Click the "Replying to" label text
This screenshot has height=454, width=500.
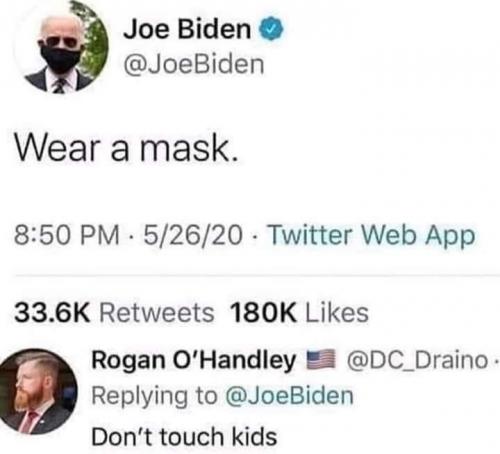pos(154,397)
